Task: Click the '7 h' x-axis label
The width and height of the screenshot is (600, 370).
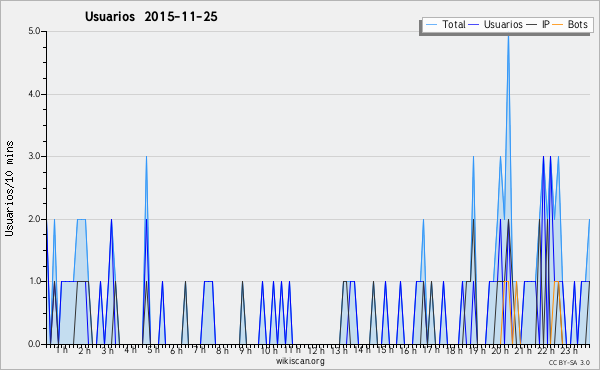Action: click(199, 350)
